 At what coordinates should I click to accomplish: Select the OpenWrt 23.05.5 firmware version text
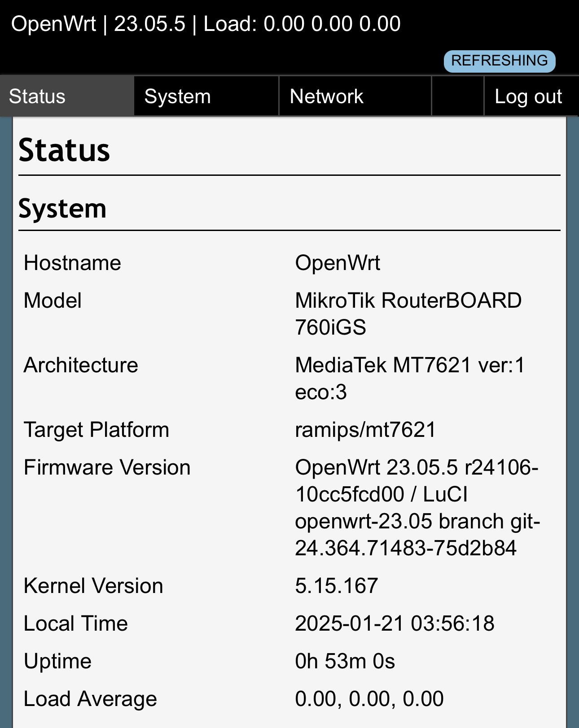[417, 508]
